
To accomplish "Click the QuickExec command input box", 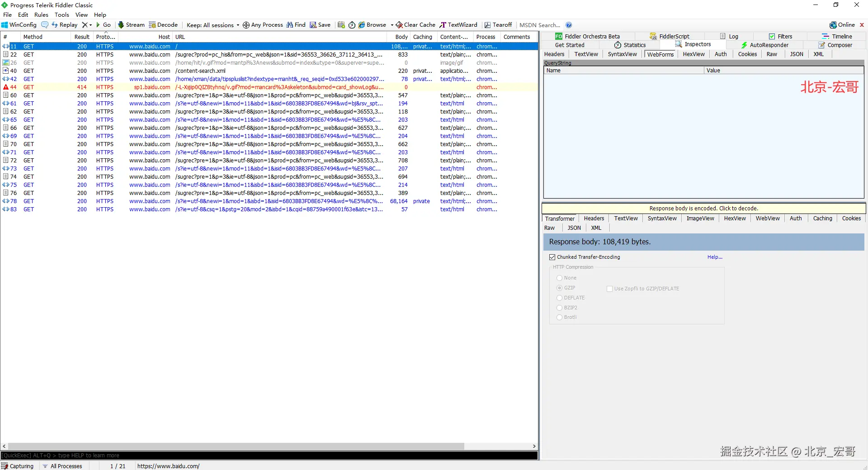I will click(269, 456).
